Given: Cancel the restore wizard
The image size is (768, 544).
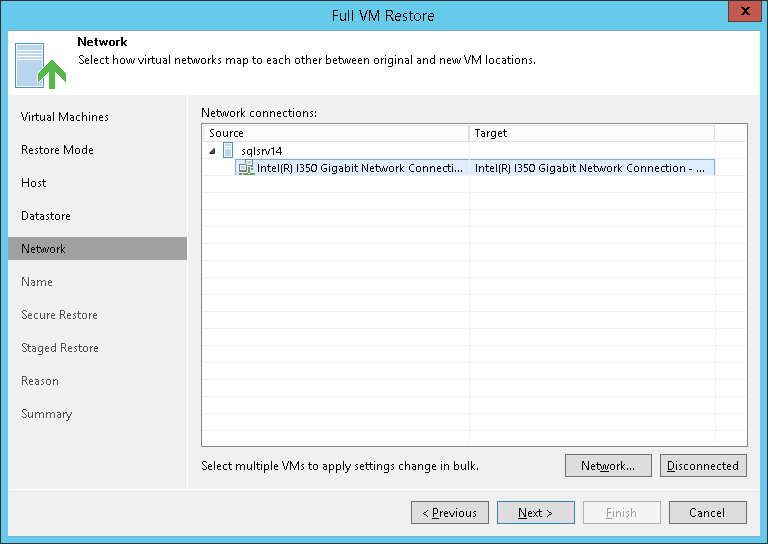Looking at the screenshot, I should click(707, 513).
